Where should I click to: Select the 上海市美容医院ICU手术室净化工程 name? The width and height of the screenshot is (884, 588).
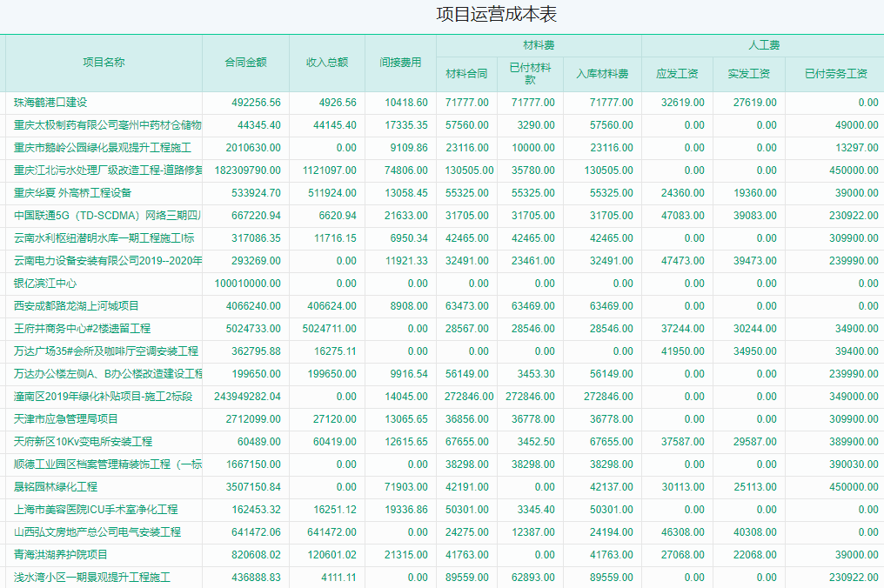(x=96, y=509)
